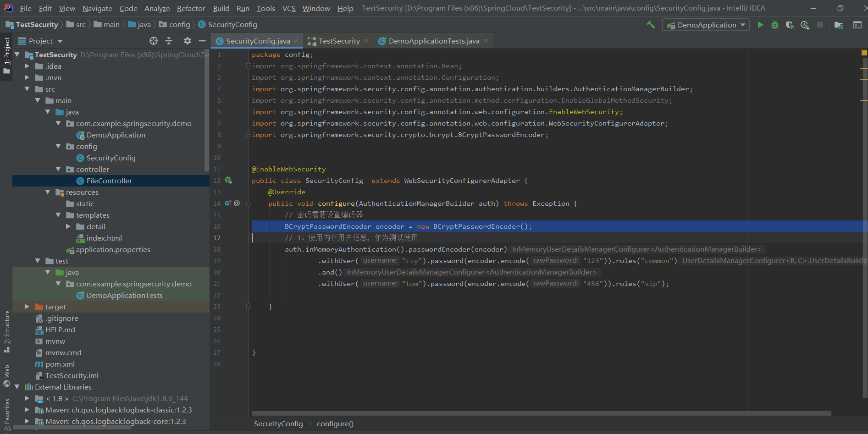Open the VCS menu
Viewport: 868px width, 434px height.
coord(289,8)
